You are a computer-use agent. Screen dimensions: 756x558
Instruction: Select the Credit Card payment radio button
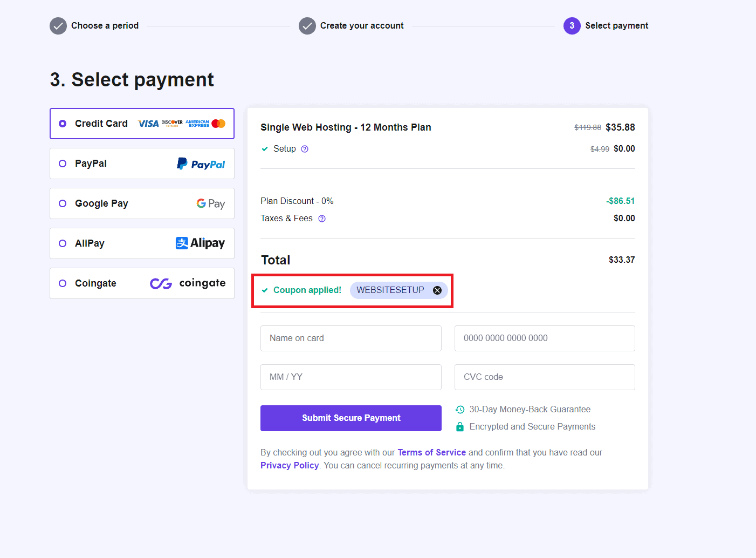coord(63,124)
